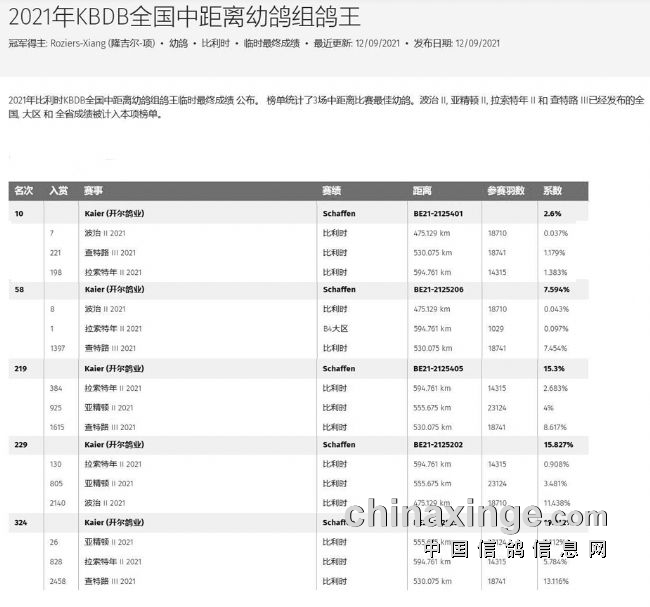Image resolution: width=650 pixels, height=607 pixels.
Task: Click the 系数 column header
Action: pos(553,191)
